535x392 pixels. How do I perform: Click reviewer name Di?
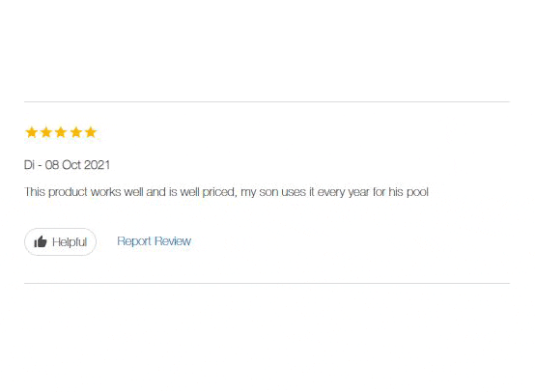[29, 165]
